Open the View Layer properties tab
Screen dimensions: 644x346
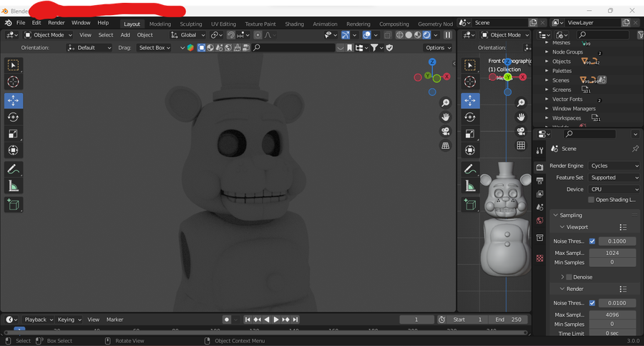(x=540, y=194)
